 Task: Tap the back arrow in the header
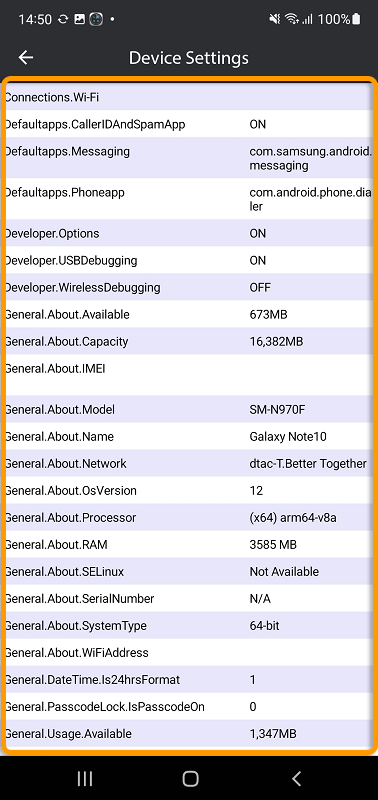tap(26, 58)
